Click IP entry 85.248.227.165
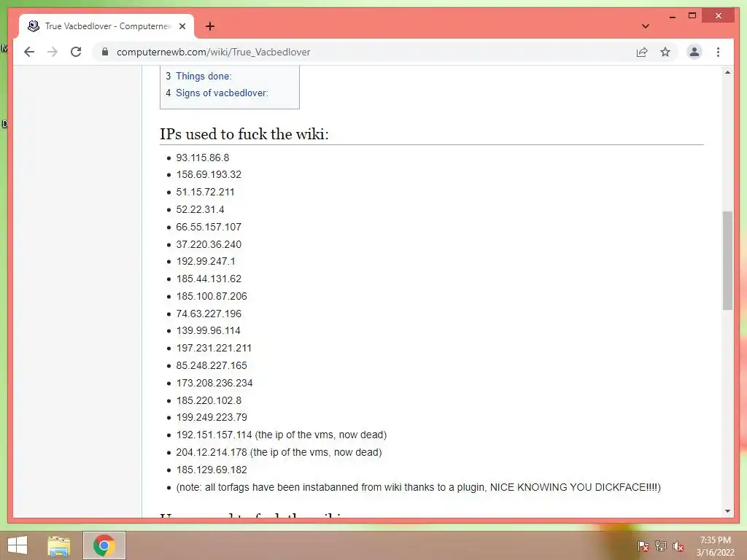 (x=212, y=366)
